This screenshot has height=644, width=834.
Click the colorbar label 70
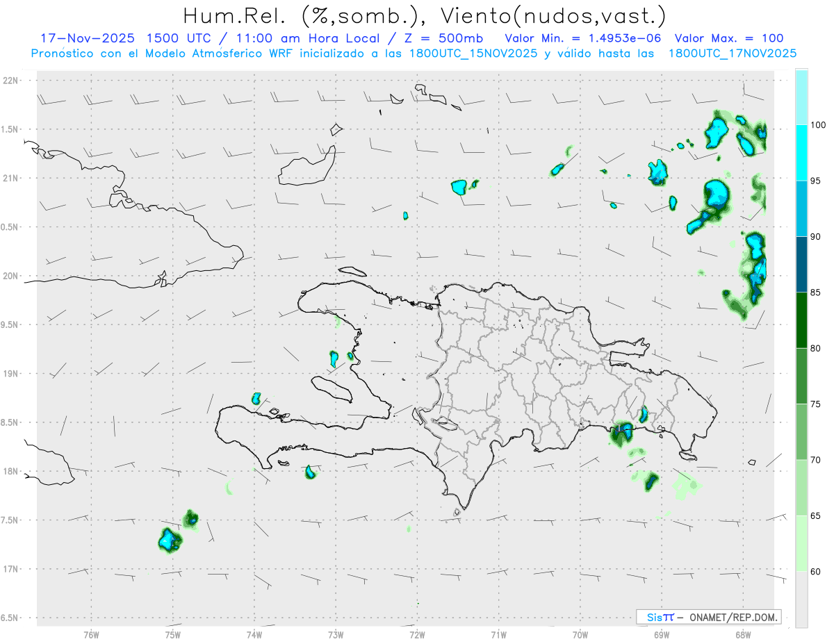tap(816, 460)
